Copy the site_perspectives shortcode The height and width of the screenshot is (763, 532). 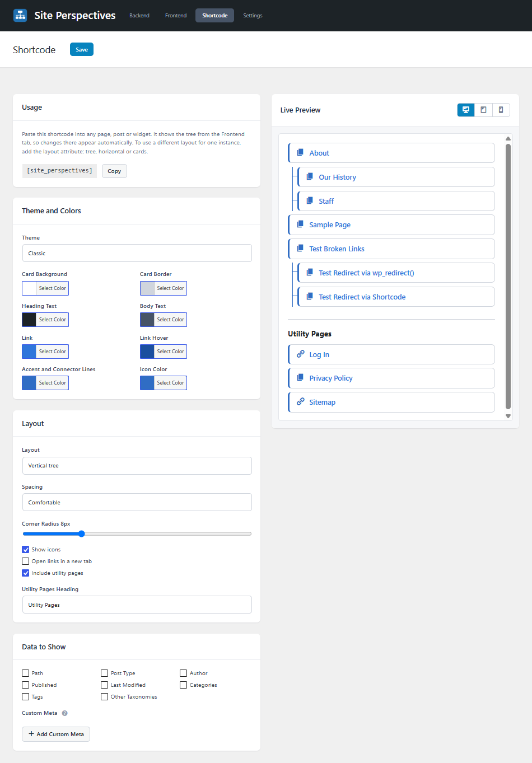click(x=114, y=171)
